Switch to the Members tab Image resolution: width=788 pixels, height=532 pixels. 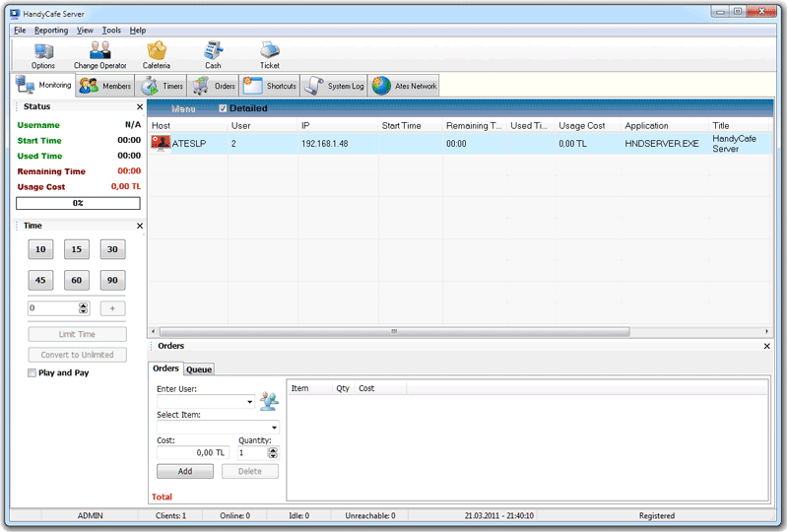click(104, 86)
